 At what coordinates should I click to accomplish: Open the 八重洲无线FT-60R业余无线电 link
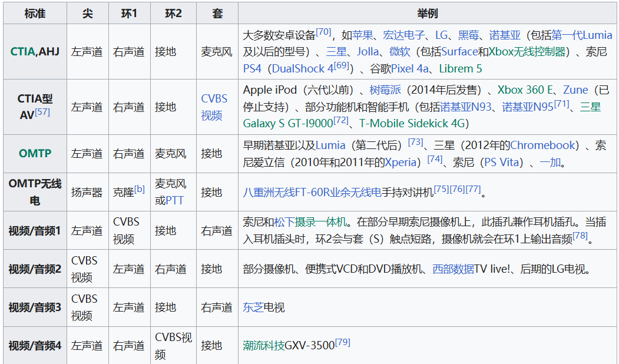(x=312, y=192)
